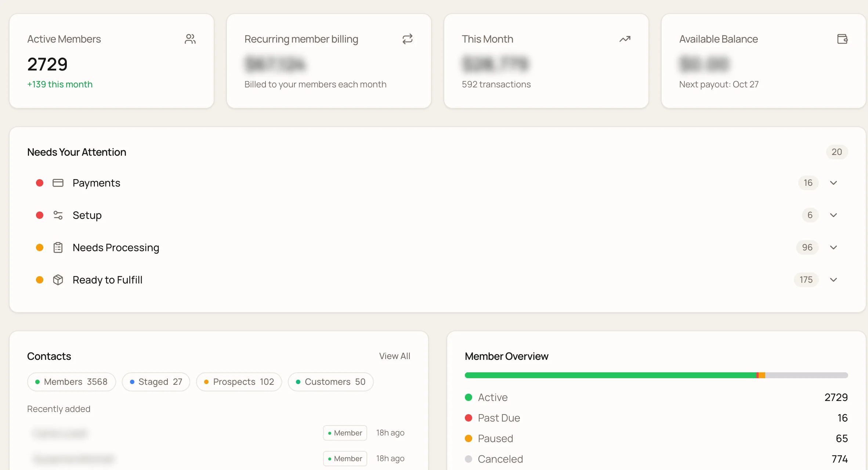Click the Recently added heading

pyautogui.click(x=59, y=409)
